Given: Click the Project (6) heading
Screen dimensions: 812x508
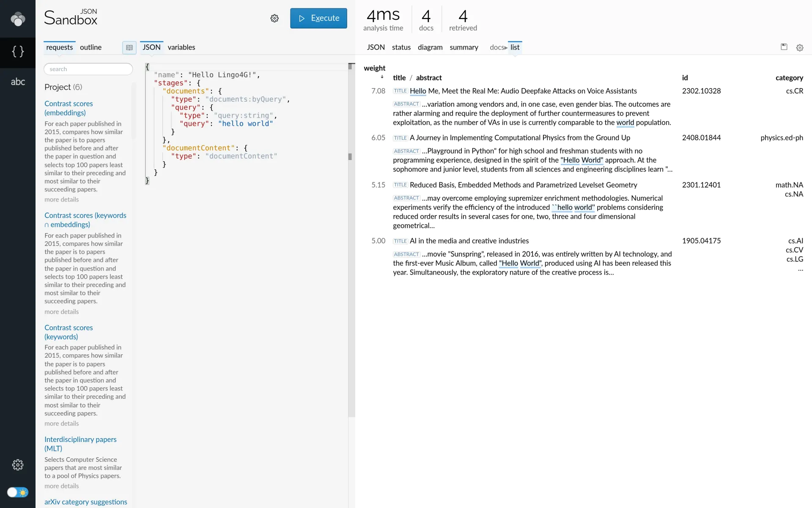Looking at the screenshot, I should coord(63,87).
